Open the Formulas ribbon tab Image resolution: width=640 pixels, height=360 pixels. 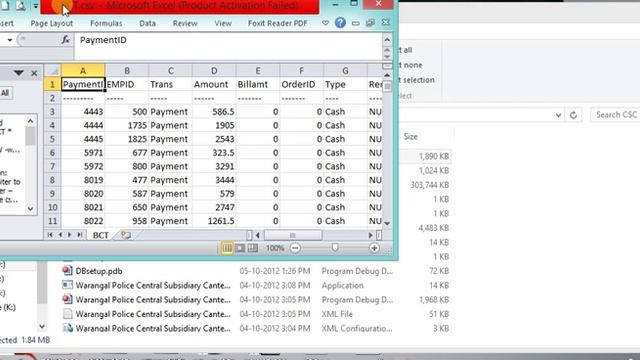pos(106,23)
